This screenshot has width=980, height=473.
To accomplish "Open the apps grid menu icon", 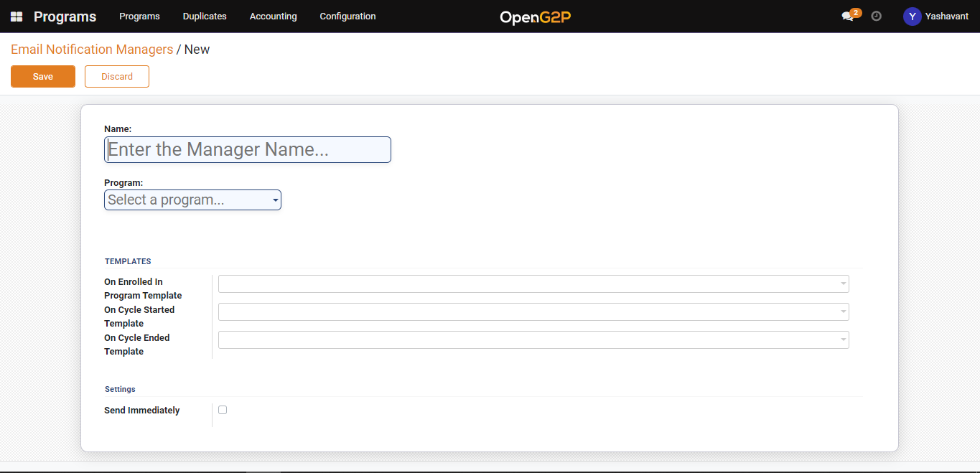I will tap(17, 17).
